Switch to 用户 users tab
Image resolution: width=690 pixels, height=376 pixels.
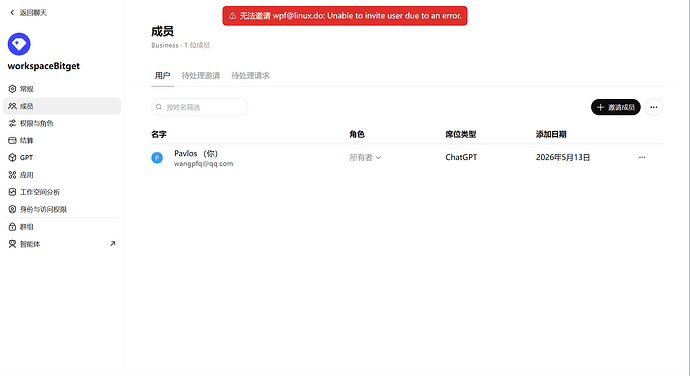click(162, 76)
